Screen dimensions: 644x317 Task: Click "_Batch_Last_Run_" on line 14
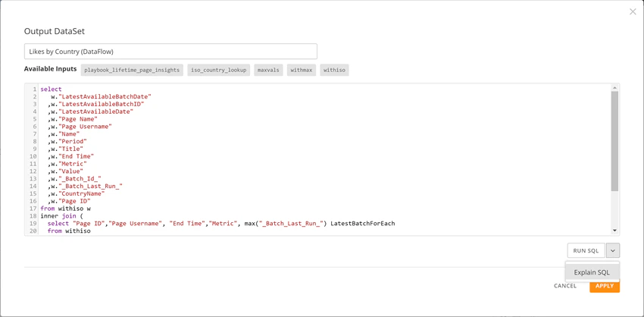pyautogui.click(x=91, y=187)
